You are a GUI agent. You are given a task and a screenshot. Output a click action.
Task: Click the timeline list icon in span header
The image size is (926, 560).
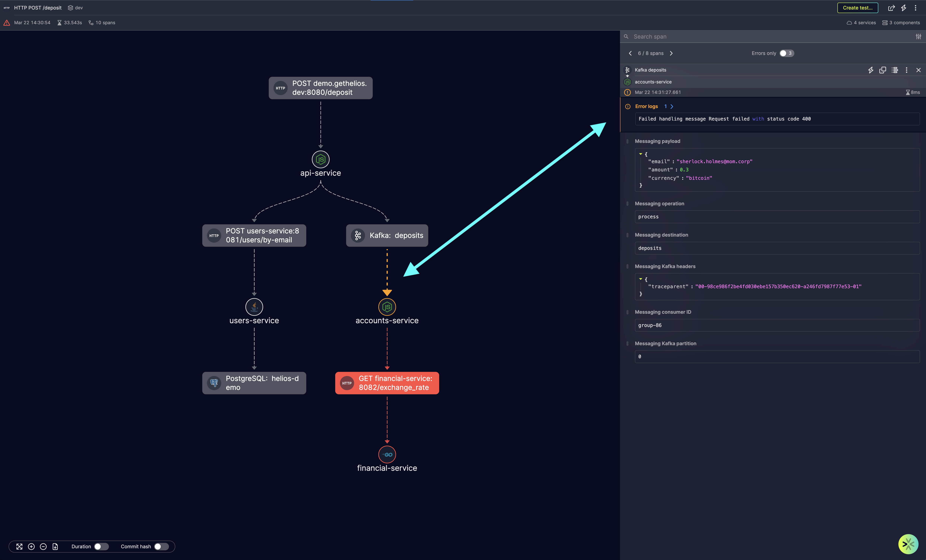pos(894,70)
